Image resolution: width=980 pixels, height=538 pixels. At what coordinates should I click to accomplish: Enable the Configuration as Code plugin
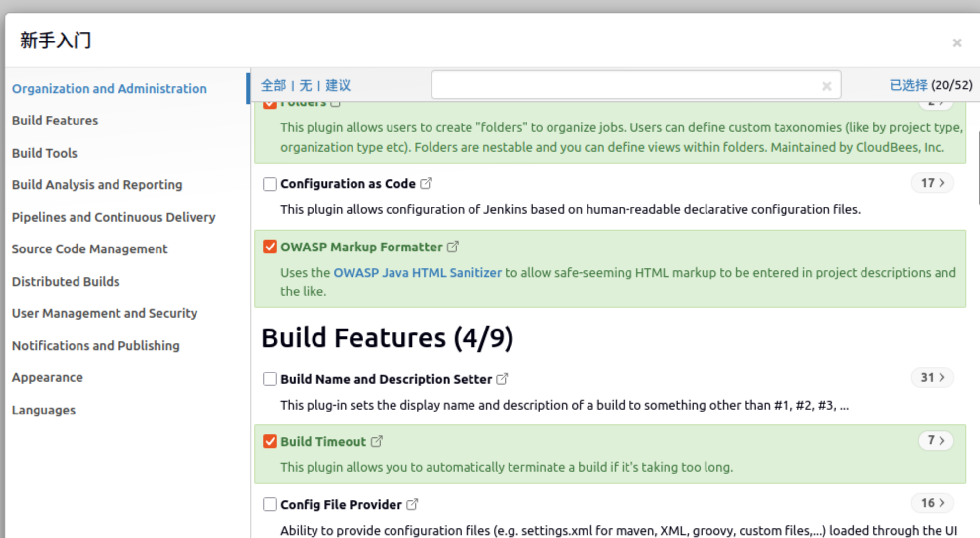pyautogui.click(x=270, y=184)
